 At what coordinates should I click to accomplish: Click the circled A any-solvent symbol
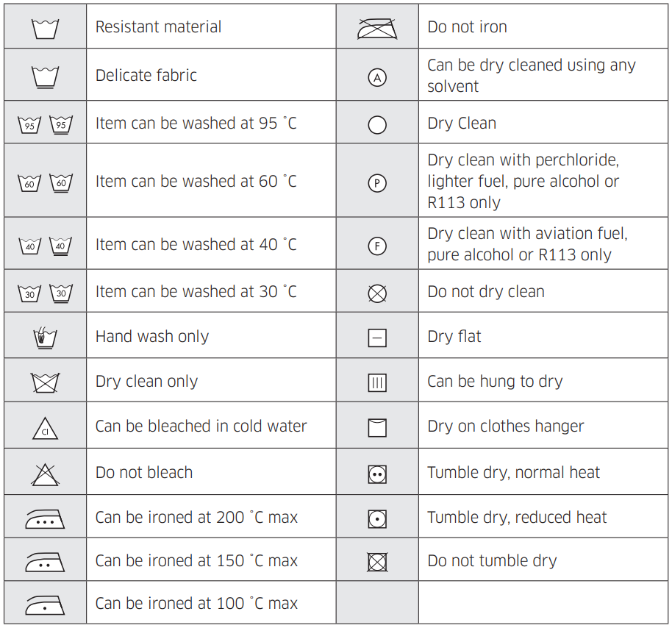click(377, 78)
